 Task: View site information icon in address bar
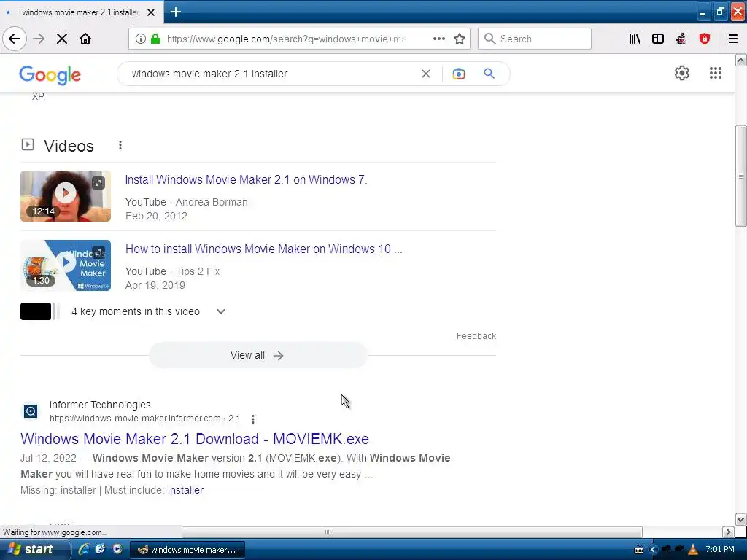click(141, 39)
